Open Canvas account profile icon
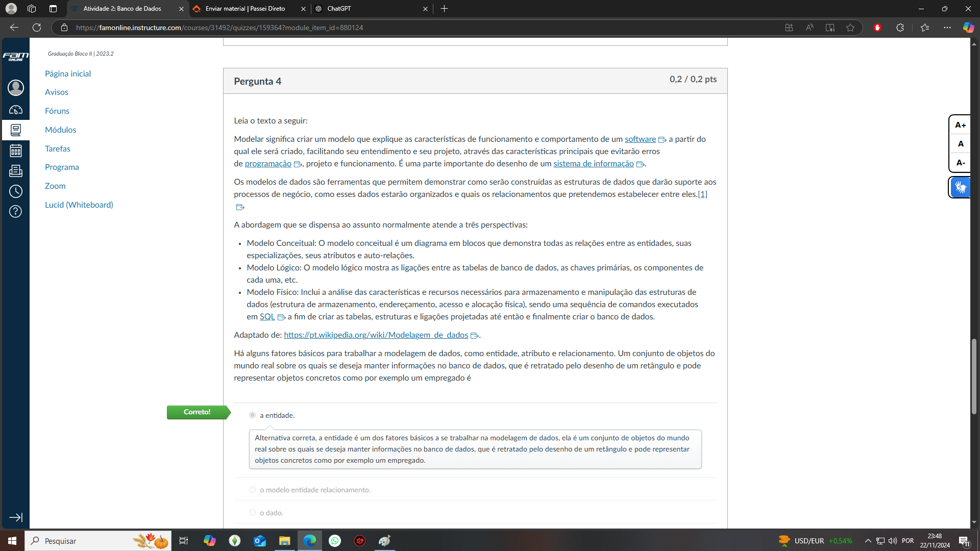 [x=16, y=88]
